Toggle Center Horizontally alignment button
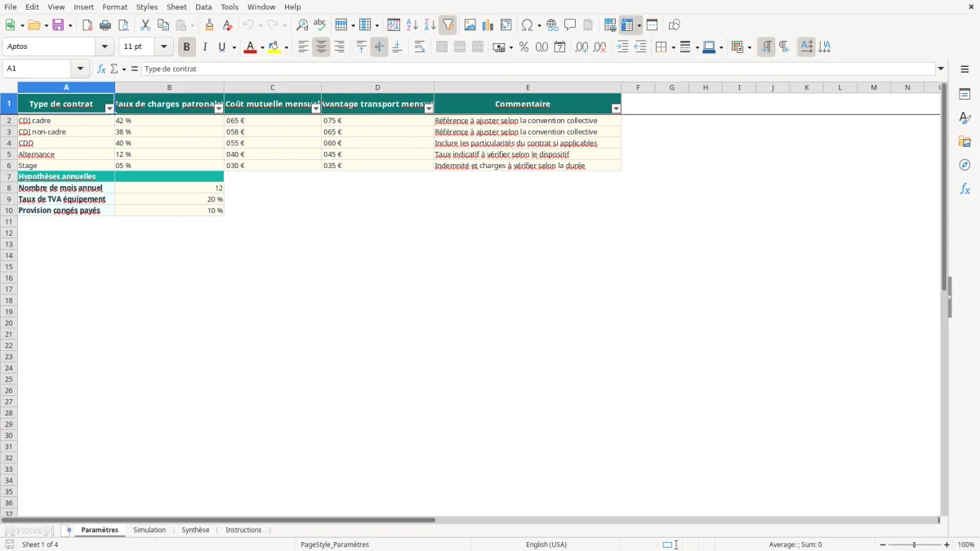Viewport: 980px width, 551px height. pyautogui.click(x=321, y=47)
